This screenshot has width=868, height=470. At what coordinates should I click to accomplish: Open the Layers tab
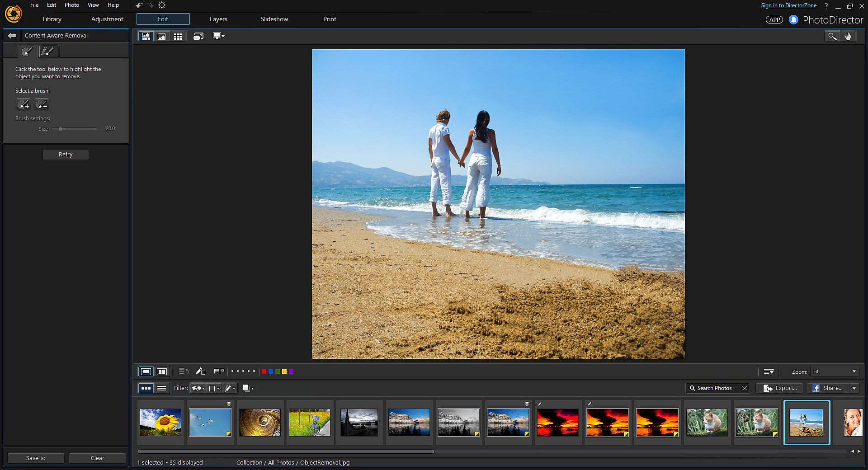click(x=218, y=19)
